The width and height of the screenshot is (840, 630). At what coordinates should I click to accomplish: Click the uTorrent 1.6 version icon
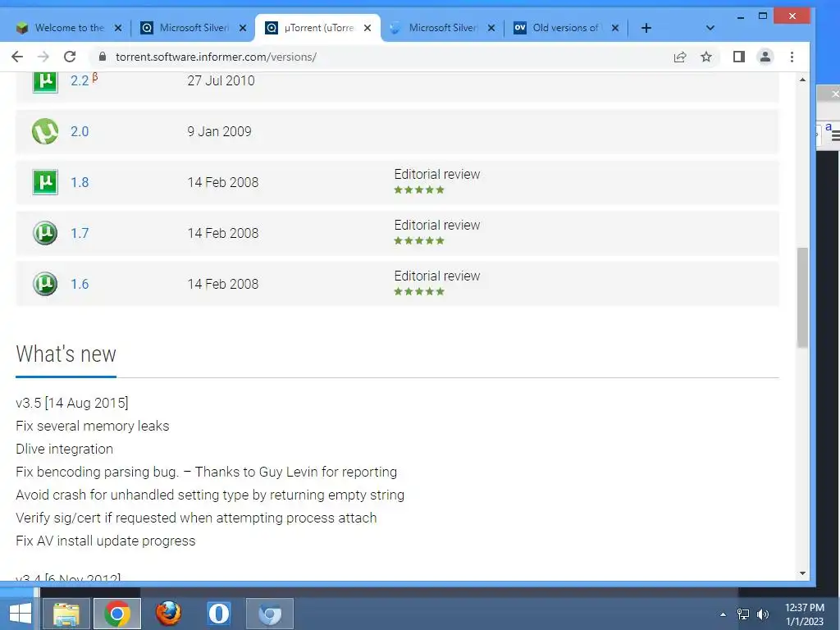(x=45, y=284)
